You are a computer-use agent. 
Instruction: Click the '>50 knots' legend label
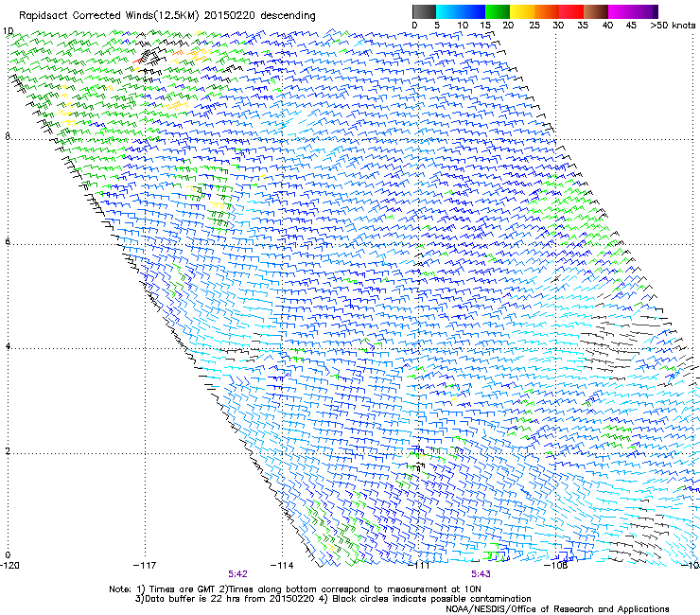673,25
